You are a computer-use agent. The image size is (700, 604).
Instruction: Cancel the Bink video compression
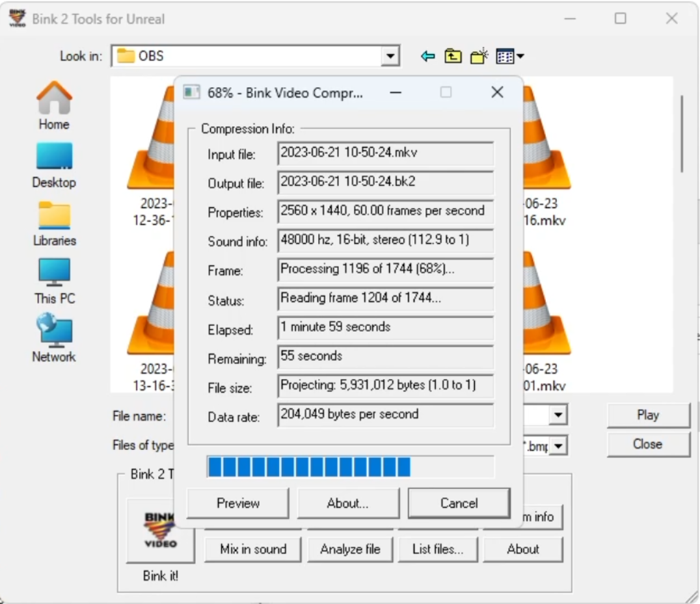coord(459,503)
